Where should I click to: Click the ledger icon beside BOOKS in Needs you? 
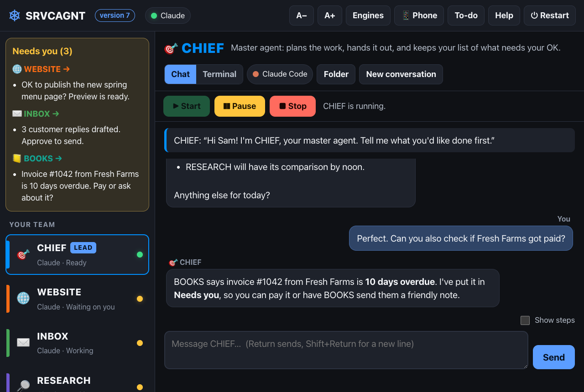pyautogui.click(x=17, y=159)
